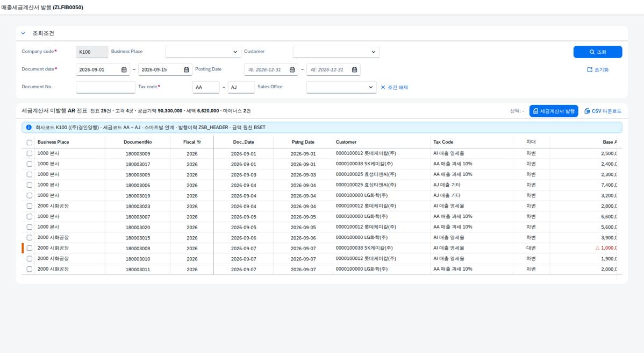Collapse the 조회조건 section chevron

[24, 33]
